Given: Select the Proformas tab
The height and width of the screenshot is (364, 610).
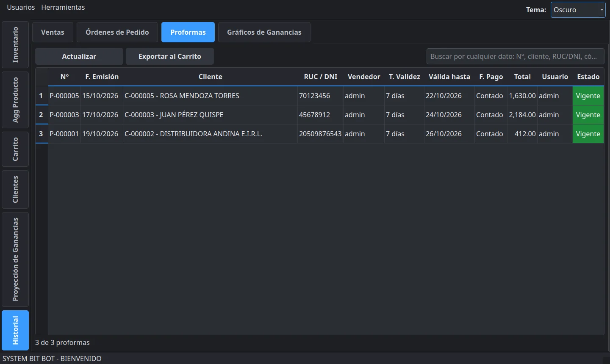Looking at the screenshot, I should pos(188,32).
